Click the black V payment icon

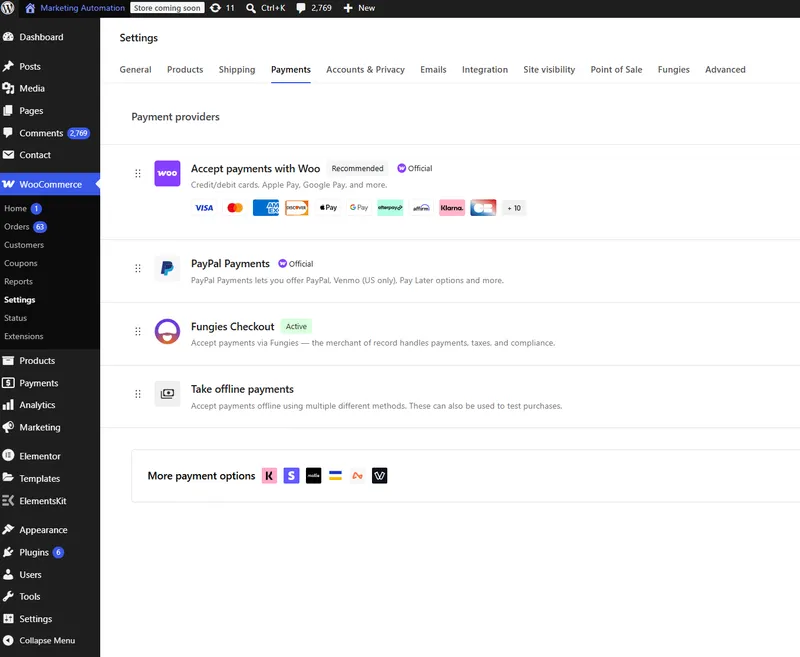click(x=380, y=476)
